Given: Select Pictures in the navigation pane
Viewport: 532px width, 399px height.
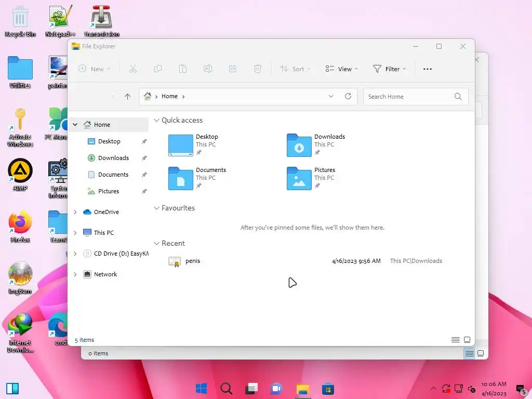Looking at the screenshot, I should tap(109, 191).
